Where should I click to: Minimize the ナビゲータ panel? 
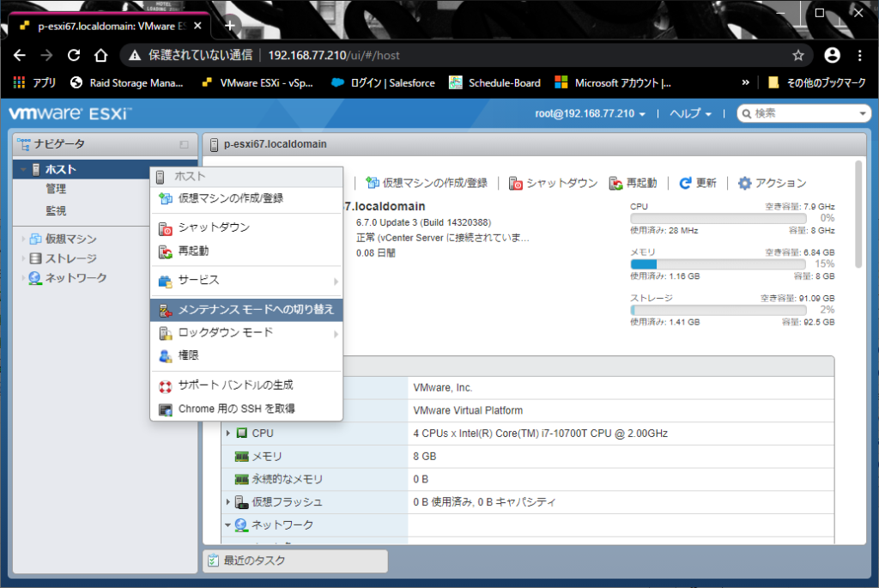pyautogui.click(x=184, y=144)
